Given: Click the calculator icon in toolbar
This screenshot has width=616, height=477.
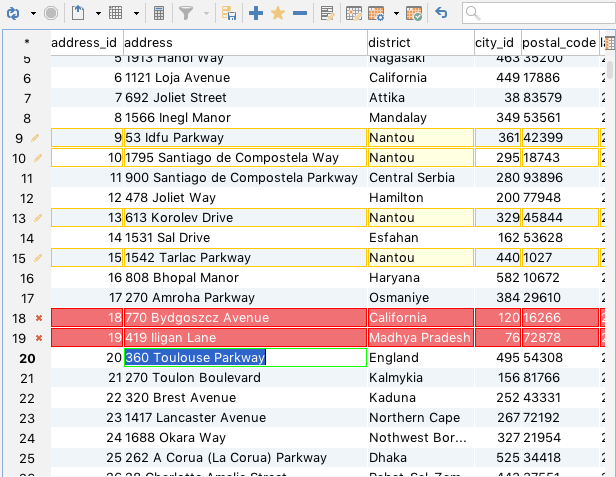Looking at the screenshot, I should (x=160, y=13).
